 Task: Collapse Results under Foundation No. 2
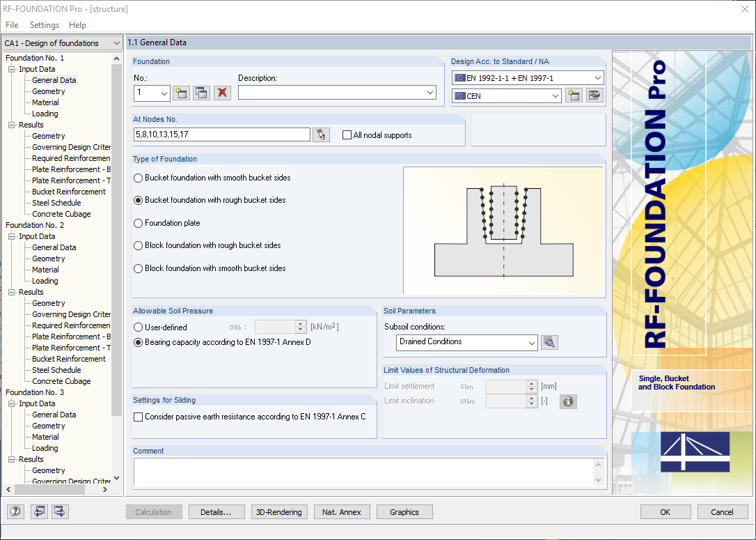(x=12, y=292)
